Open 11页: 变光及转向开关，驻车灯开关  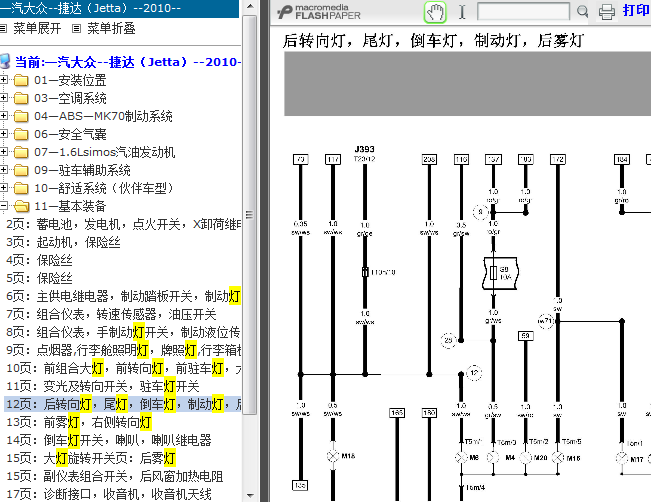103,386
